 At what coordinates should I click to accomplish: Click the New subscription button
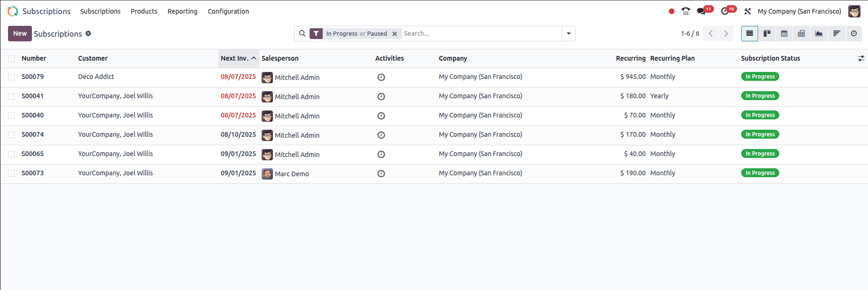20,33
